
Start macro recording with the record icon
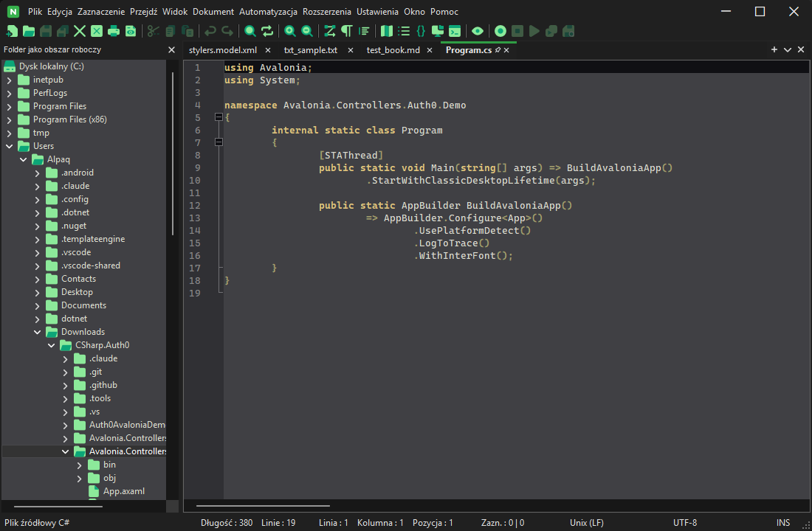[500, 31]
